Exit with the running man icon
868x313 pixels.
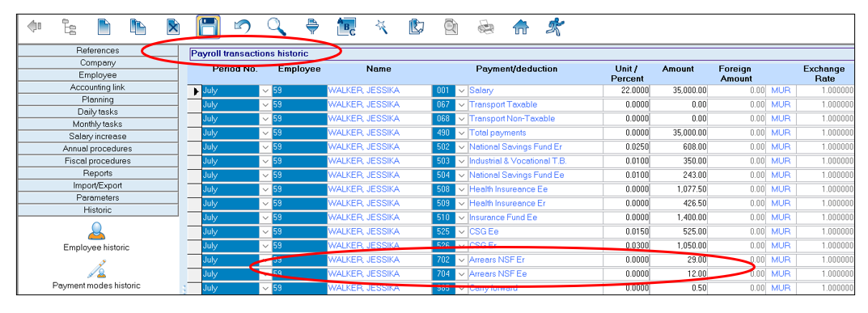click(554, 27)
